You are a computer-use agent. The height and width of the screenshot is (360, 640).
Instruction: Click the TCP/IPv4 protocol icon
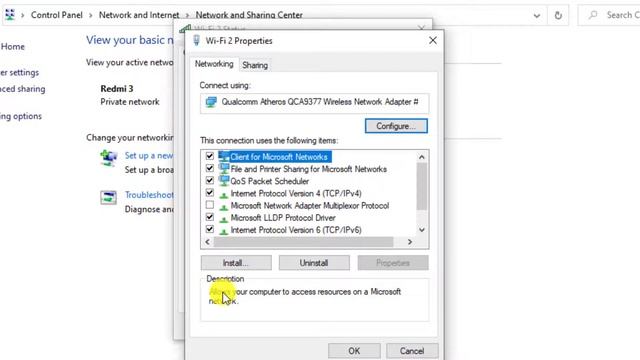click(224, 194)
